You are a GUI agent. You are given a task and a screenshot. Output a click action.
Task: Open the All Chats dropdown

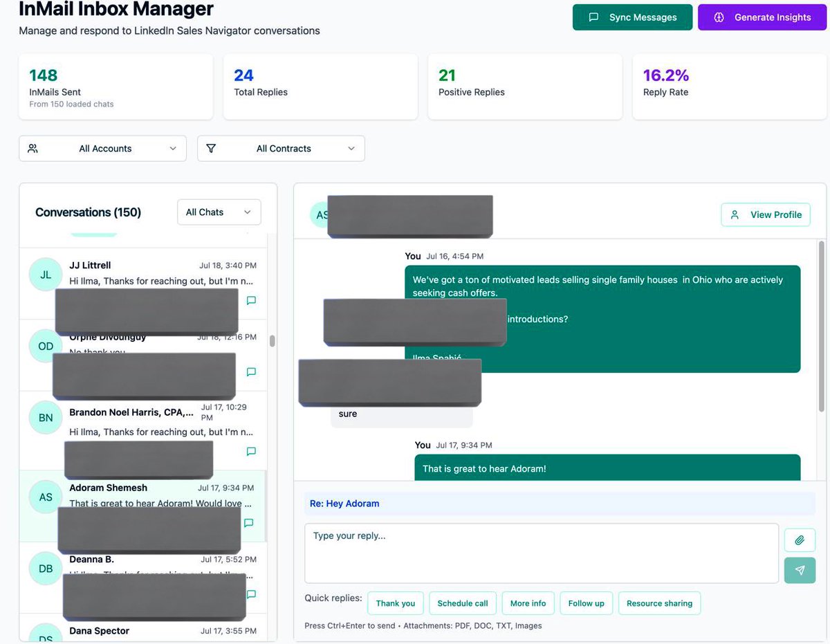tap(219, 212)
